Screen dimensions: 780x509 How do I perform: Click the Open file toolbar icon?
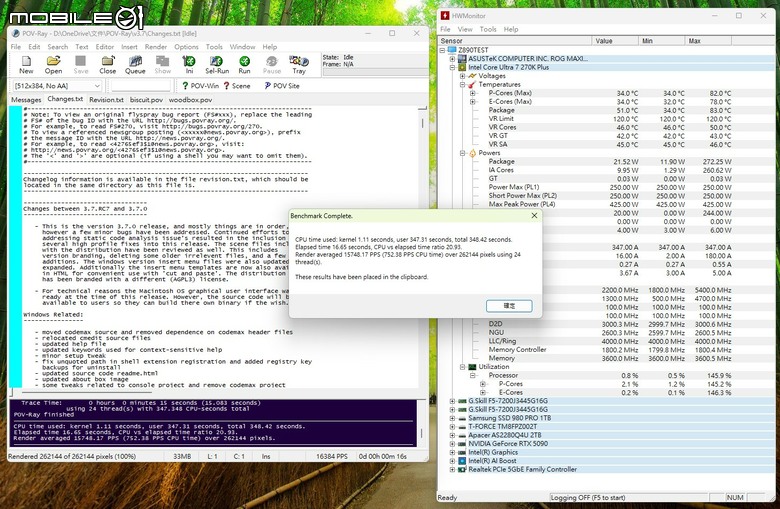53,65
